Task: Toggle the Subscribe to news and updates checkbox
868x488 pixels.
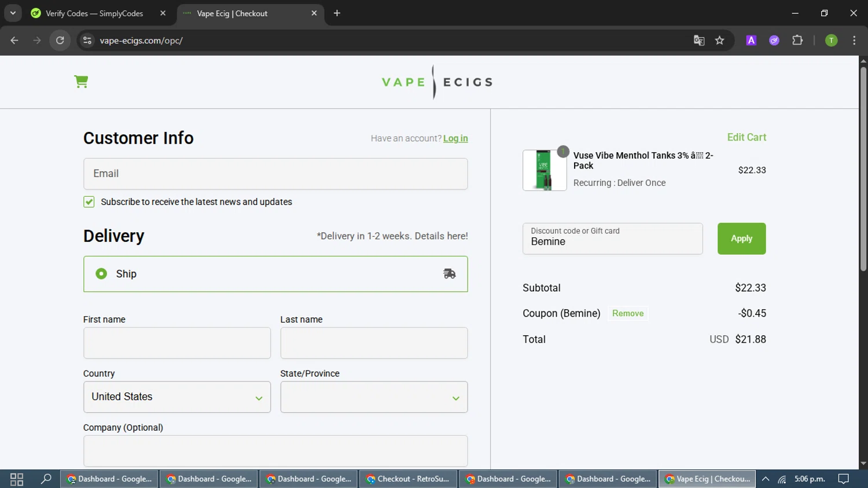Action: [89, 201]
